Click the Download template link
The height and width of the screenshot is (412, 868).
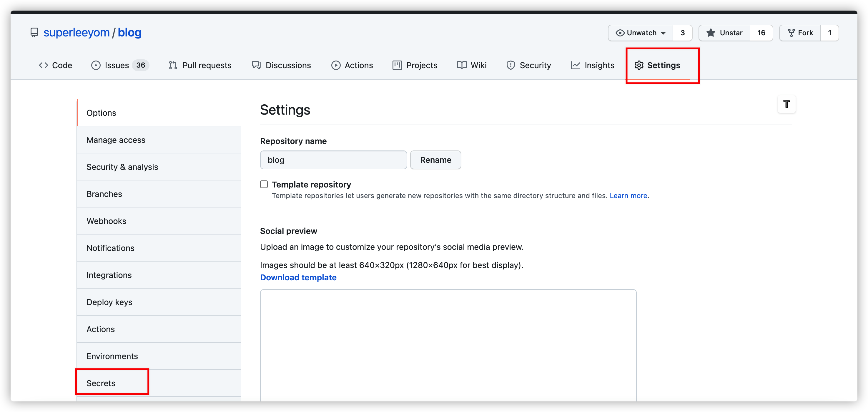coord(298,277)
